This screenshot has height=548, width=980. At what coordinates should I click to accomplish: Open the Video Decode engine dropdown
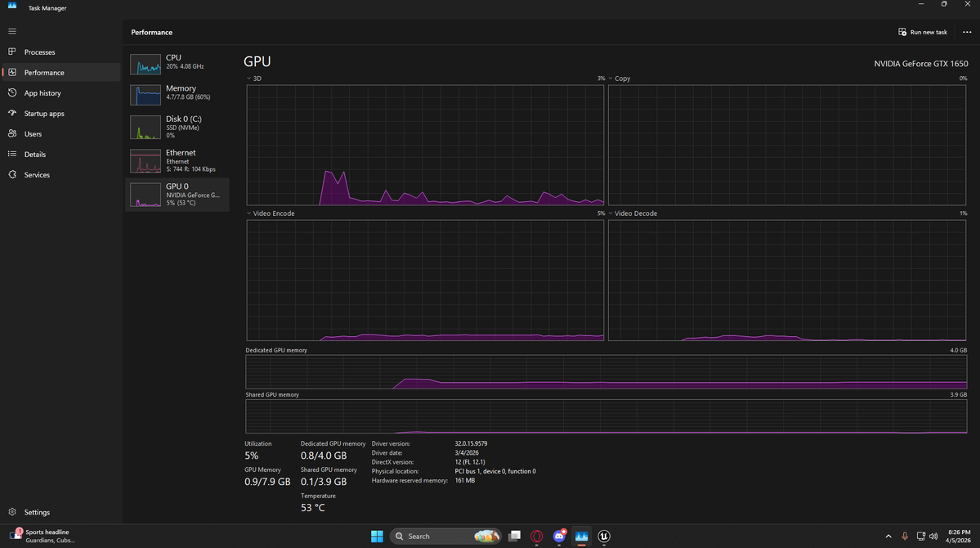tap(611, 213)
